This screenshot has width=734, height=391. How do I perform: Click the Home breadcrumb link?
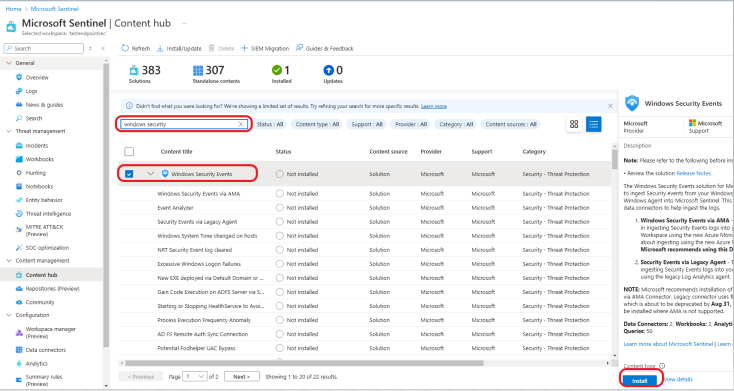click(13, 8)
